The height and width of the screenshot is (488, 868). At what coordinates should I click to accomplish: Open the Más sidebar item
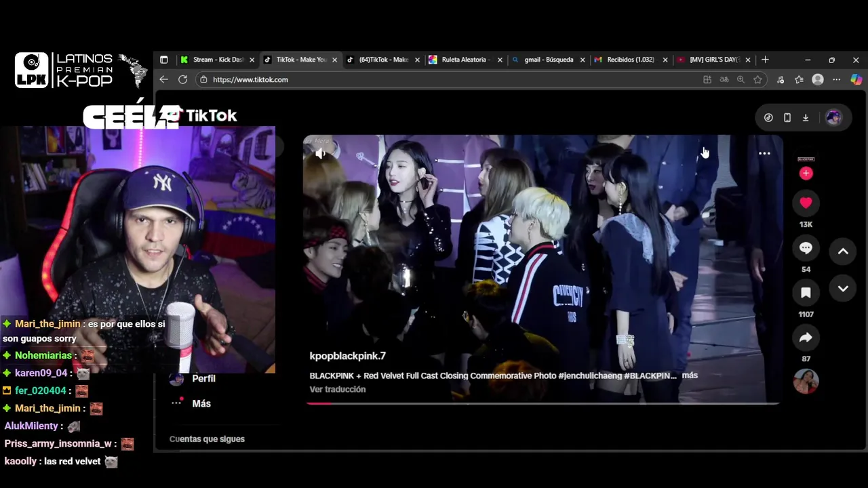191,403
